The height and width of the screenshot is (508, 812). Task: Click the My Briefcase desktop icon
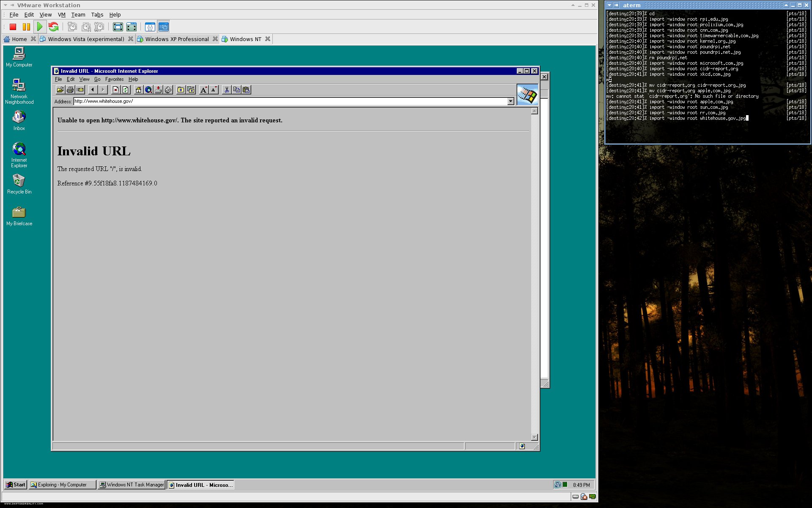(19, 216)
